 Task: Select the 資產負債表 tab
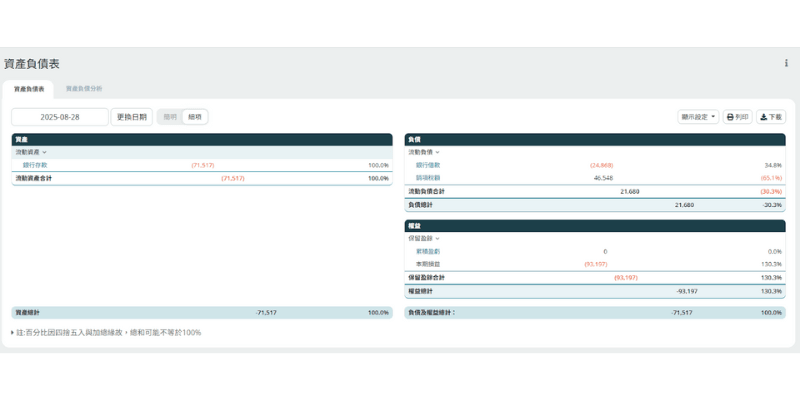click(x=28, y=89)
